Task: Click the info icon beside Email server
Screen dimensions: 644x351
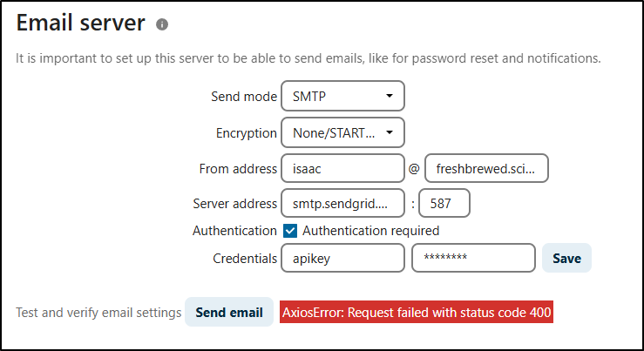Action: pyautogui.click(x=162, y=25)
